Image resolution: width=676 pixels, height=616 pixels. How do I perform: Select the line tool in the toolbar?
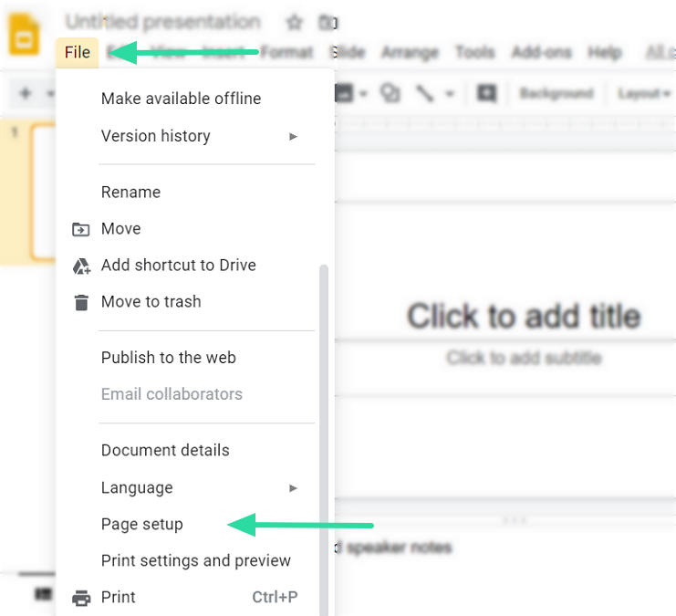point(424,93)
